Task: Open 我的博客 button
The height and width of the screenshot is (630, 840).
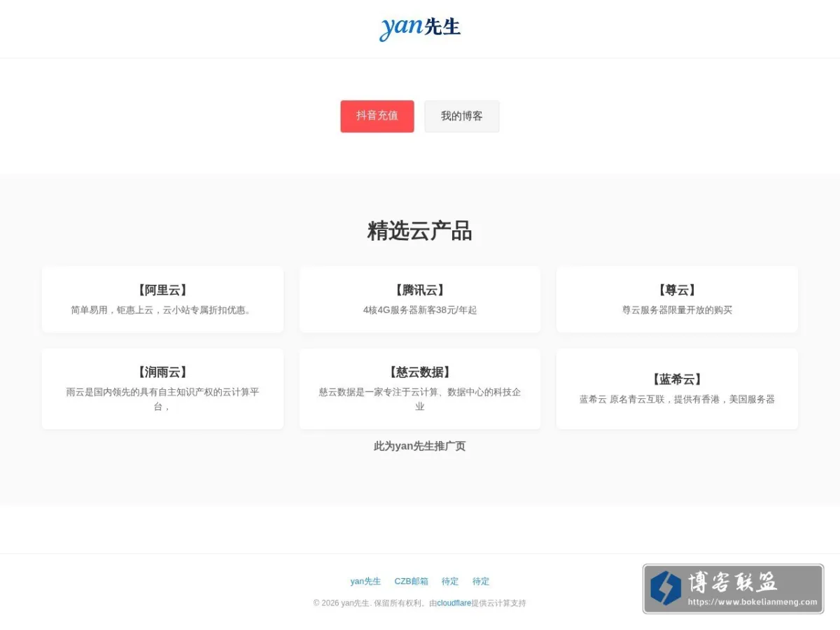Action: tap(462, 116)
